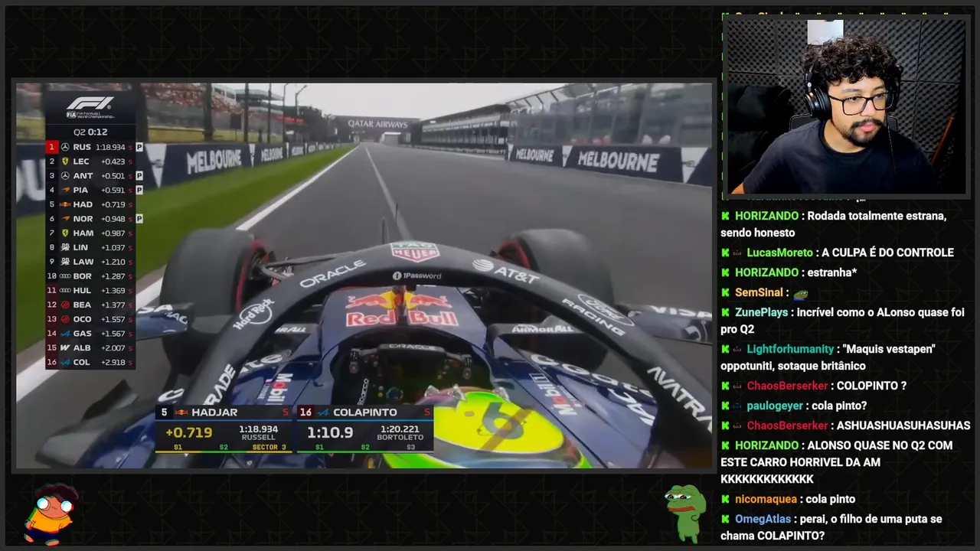Click the onboard camera video feed
This screenshot has height=551, width=980.
click(364, 275)
